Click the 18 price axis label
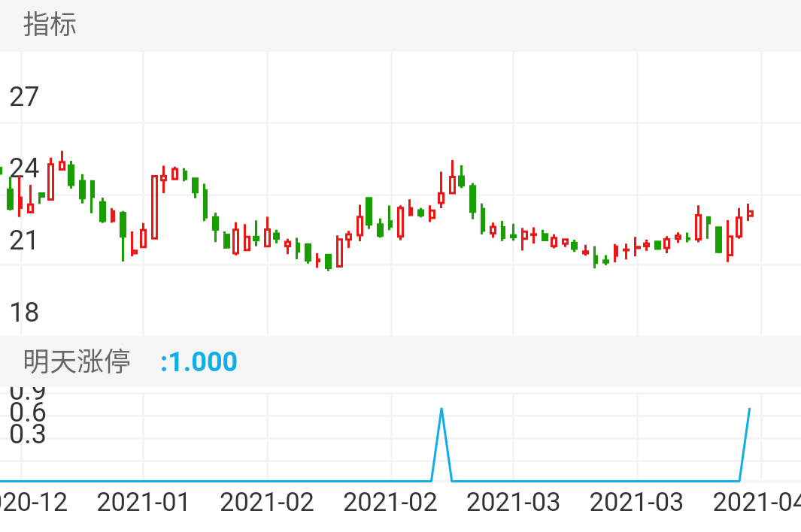The image size is (801, 532). pyautogui.click(x=23, y=312)
